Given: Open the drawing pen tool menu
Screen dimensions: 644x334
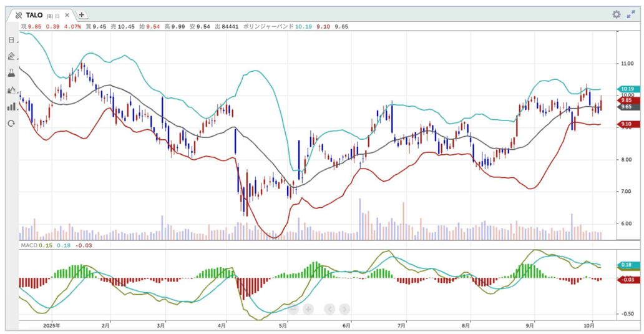Looking at the screenshot, I should coord(11,56).
